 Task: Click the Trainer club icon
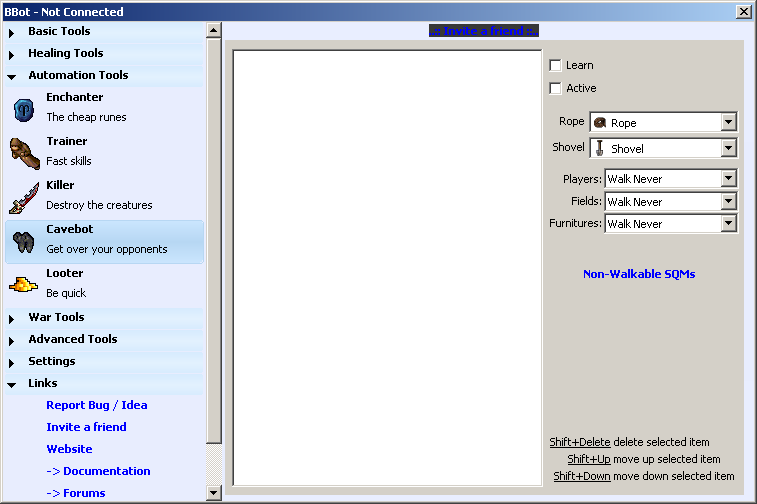24,152
